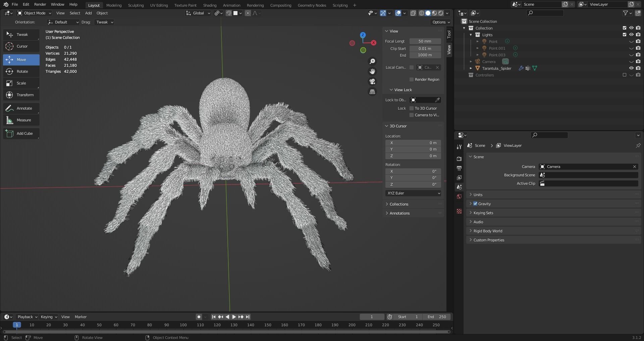Toggle snapping magnet icon
The image size is (644, 341).
click(228, 13)
